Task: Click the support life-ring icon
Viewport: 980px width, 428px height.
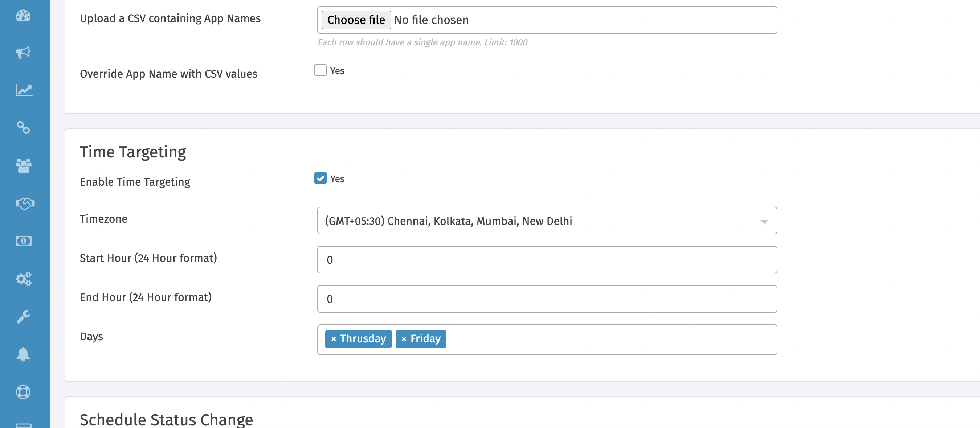Action: 24,392
